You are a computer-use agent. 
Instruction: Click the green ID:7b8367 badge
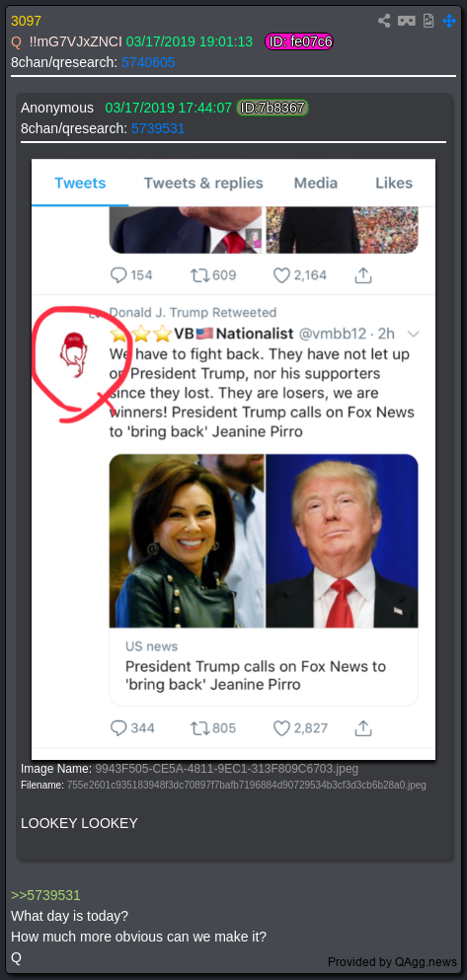(x=272, y=109)
